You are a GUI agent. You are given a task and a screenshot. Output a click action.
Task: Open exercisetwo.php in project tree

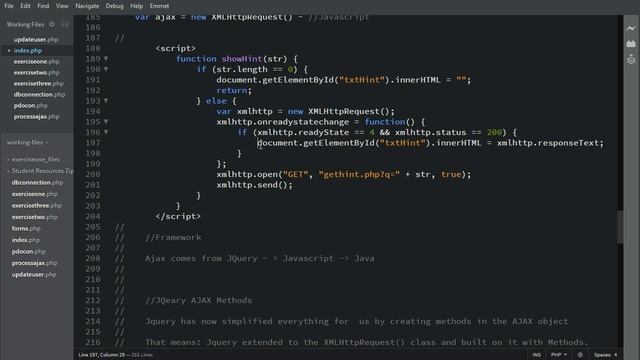[x=35, y=217]
